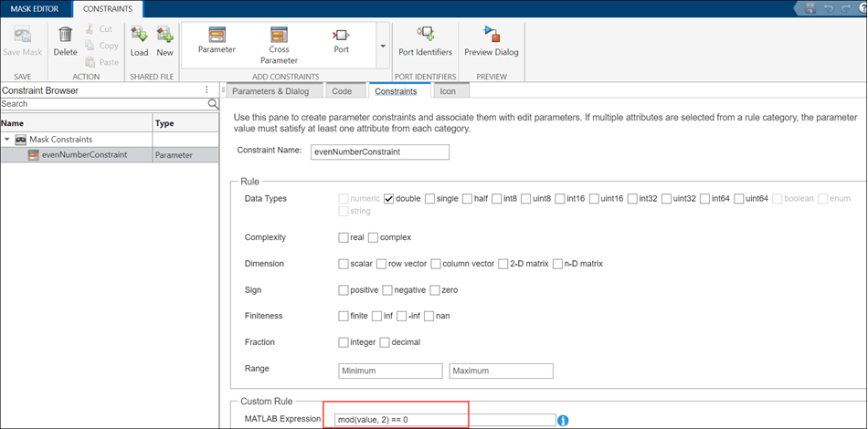Viewport: 868px width, 429px height.
Task: Collapse the Mask Constraints tree node
Action: tap(6, 140)
